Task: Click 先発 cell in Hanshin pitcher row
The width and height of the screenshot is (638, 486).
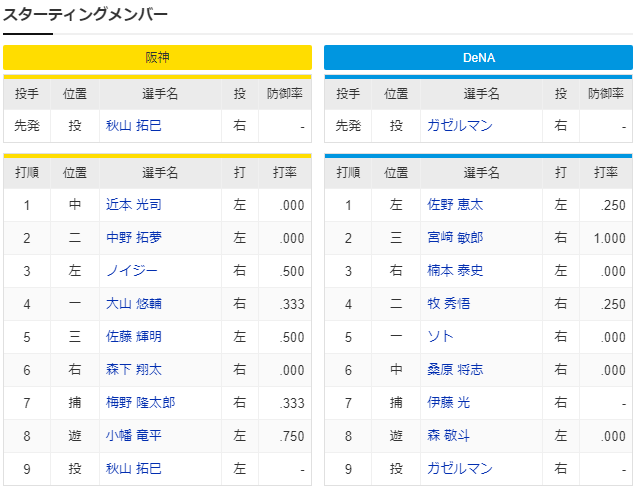Action: click(27, 125)
